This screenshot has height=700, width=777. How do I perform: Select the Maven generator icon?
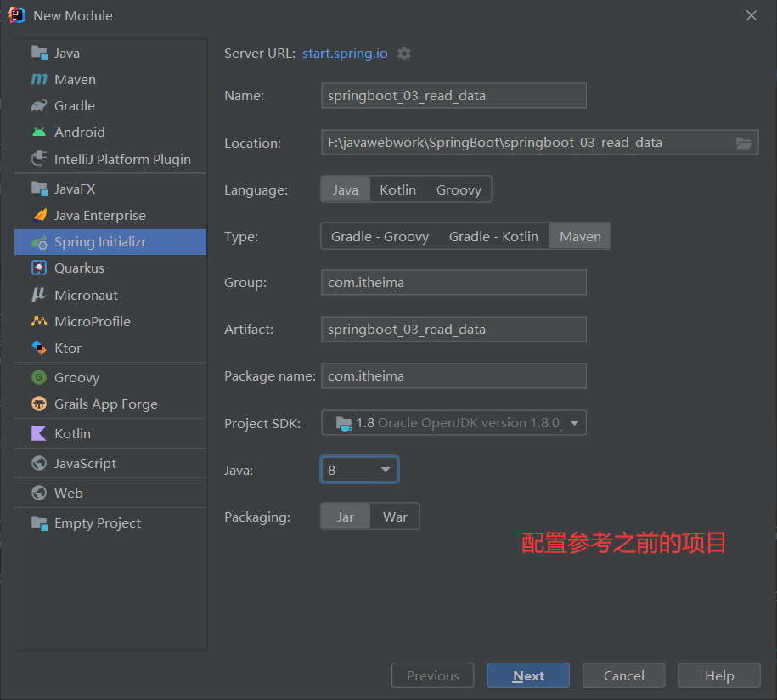click(40, 79)
